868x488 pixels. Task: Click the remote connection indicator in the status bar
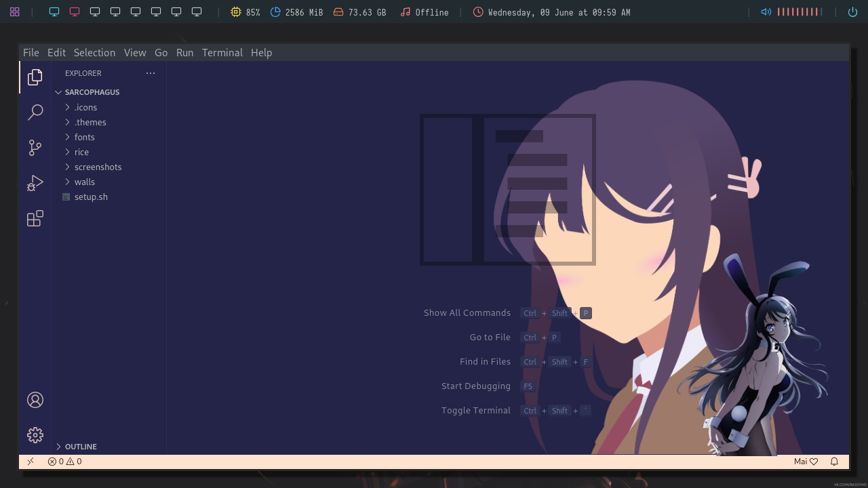pyautogui.click(x=30, y=462)
